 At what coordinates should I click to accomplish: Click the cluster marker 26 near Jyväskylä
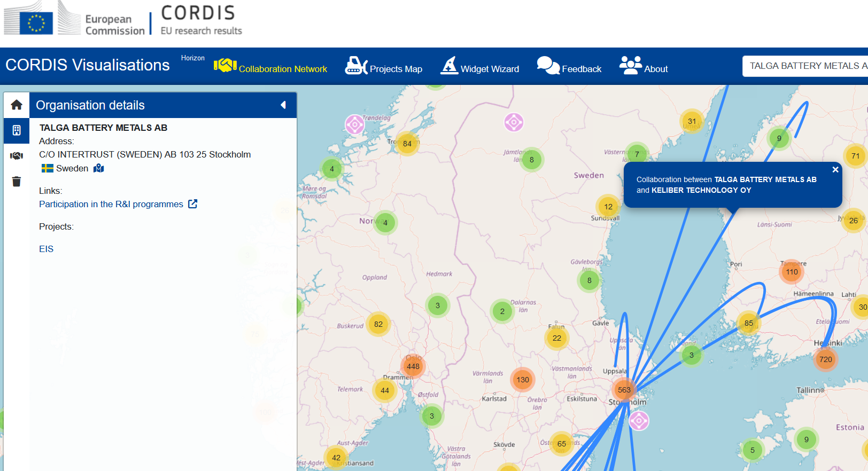click(854, 221)
